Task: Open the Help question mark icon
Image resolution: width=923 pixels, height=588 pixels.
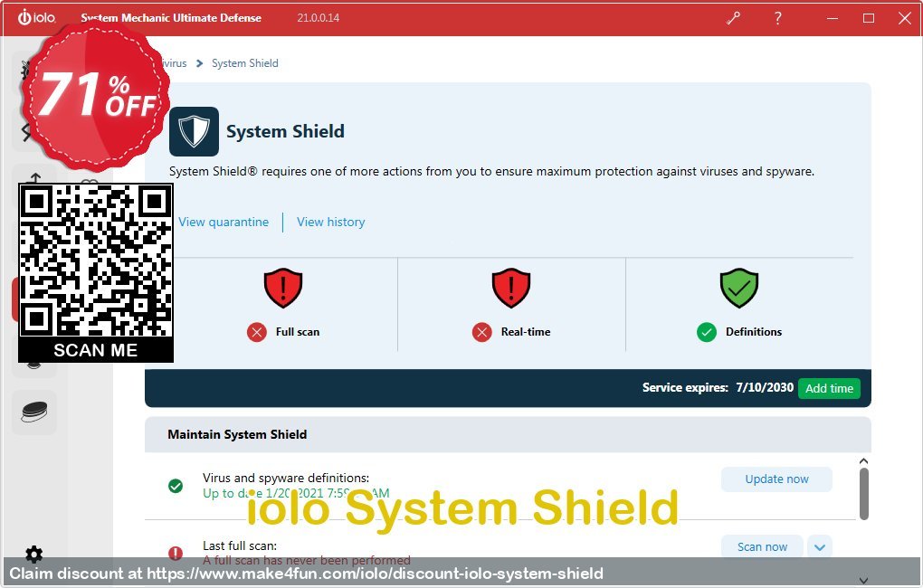Action: pyautogui.click(x=777, y=18)
